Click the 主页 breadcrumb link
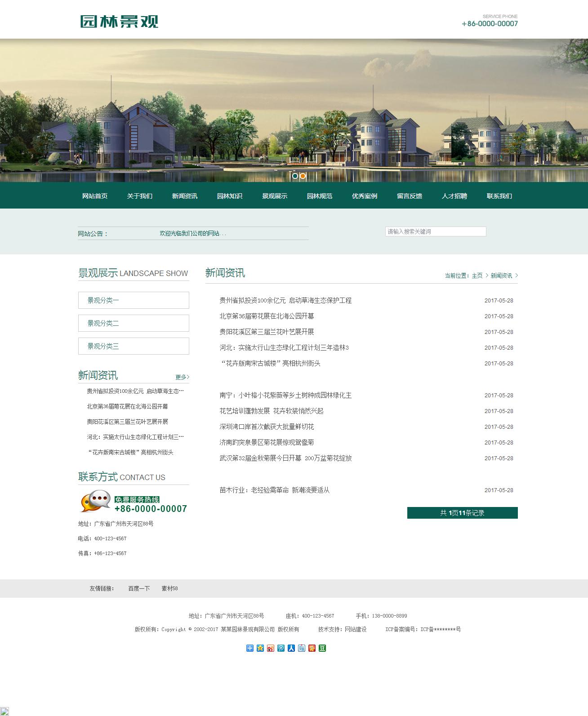This screenshot has height=716, width=588. (477, 276)
